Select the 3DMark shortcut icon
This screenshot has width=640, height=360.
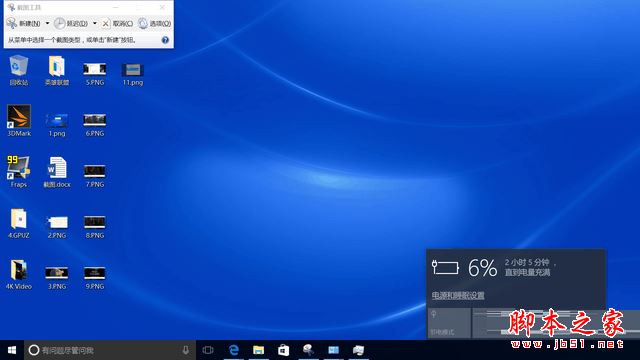(19, 120)
